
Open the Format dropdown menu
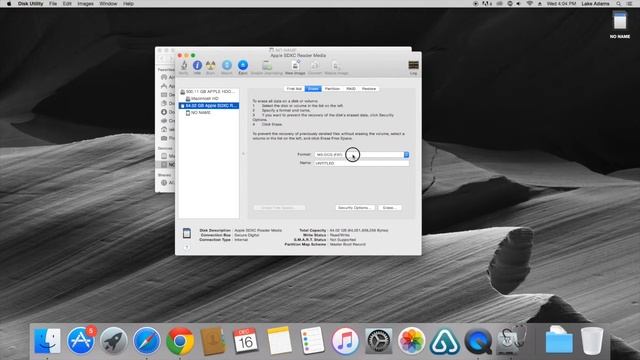point(362,155)
